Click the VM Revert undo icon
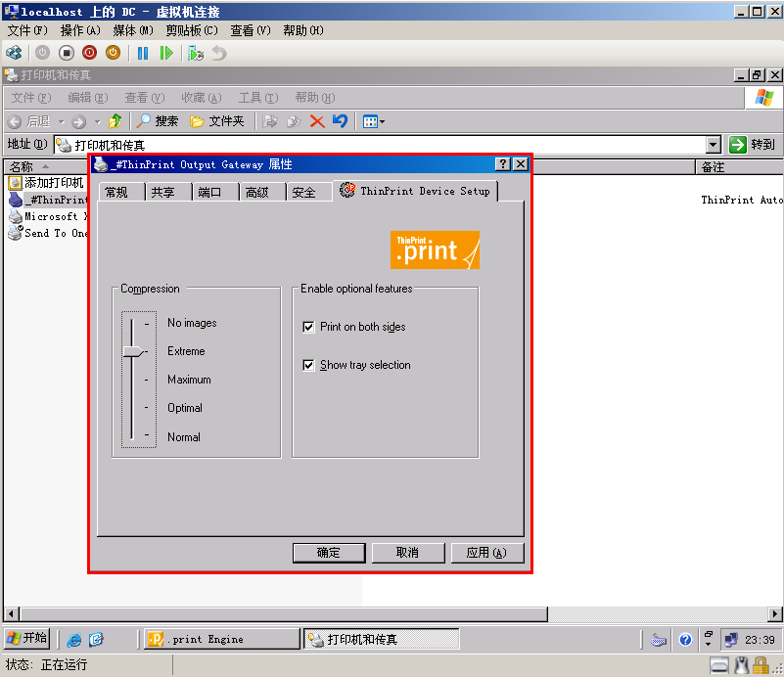The height and width of the screenshot is (677, 784). pyautogui.click(x=219, y=53)
